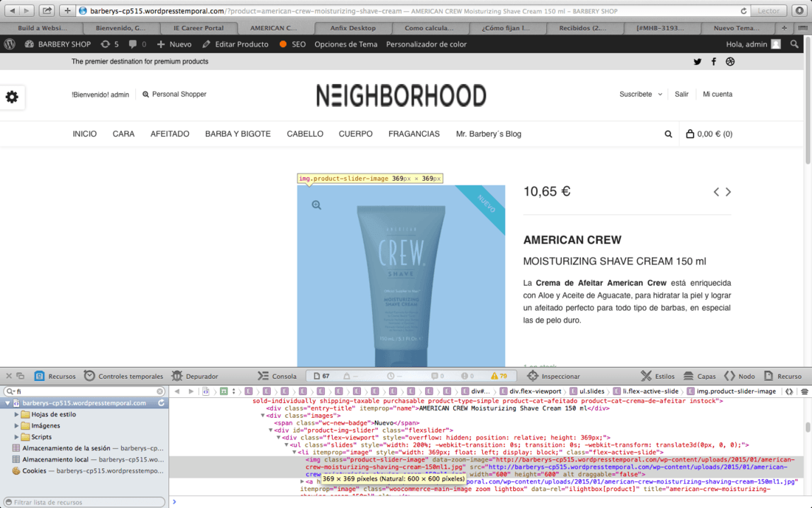Open the Twitter social icon

[698, 61]
